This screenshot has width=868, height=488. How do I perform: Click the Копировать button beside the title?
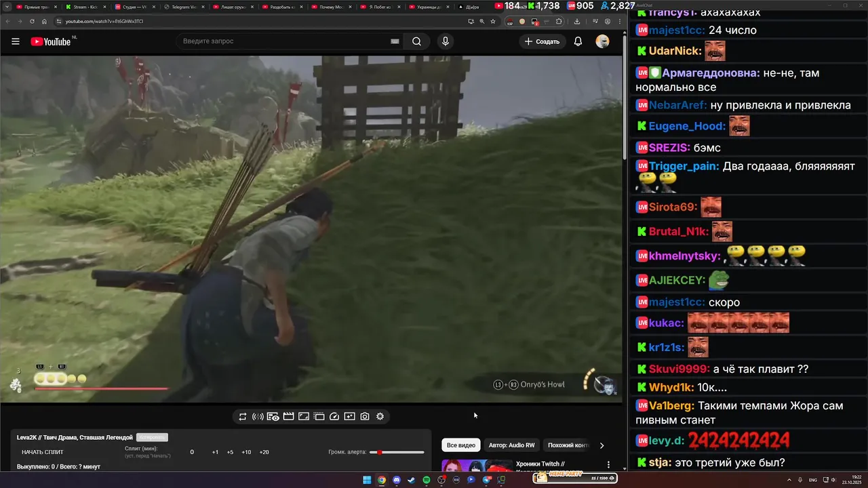point(152,437)
